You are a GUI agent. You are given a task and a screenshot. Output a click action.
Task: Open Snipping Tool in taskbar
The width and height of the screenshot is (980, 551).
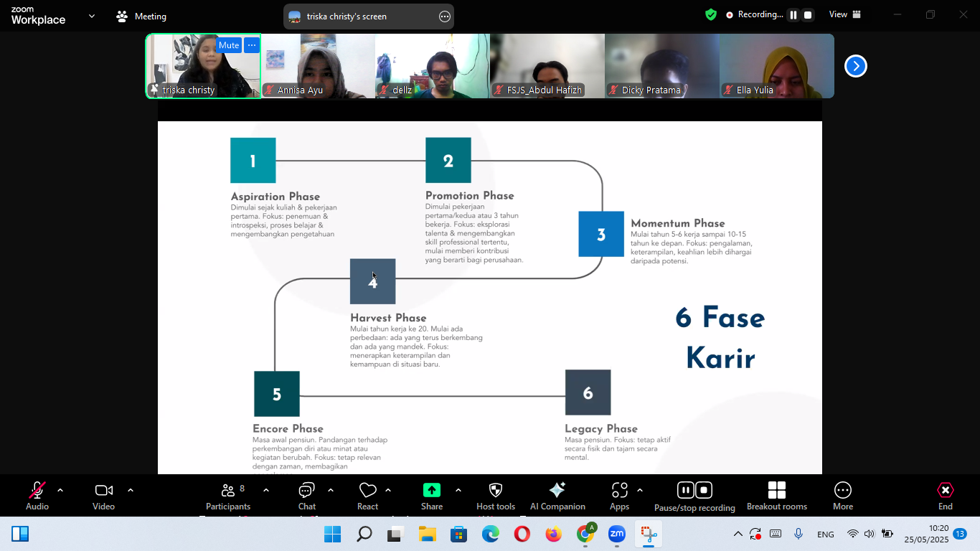[x=649, y=534]
